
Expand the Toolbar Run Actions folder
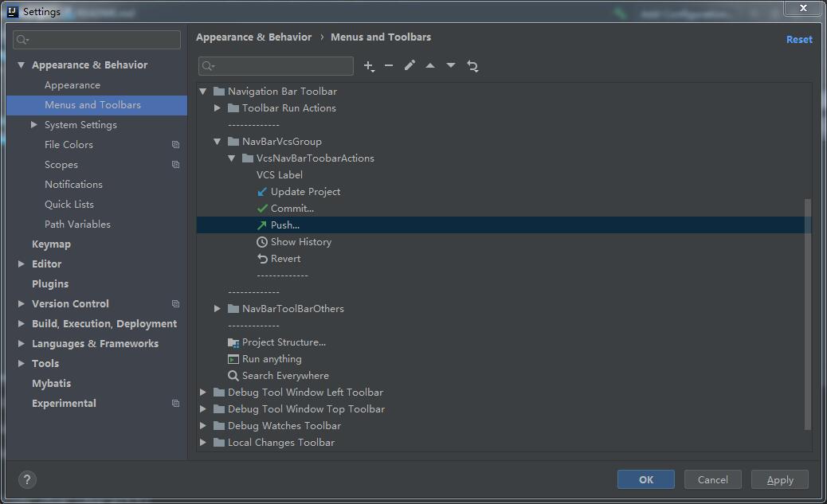point(218,108)
